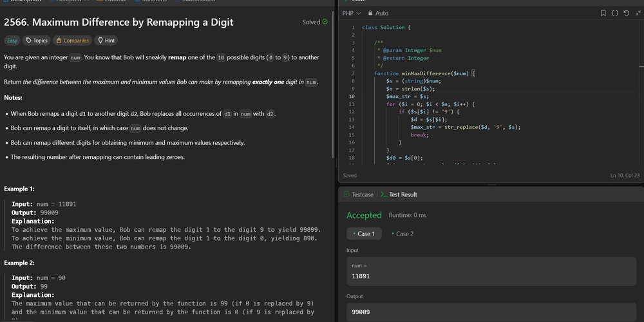Click the Output value 99009
The width and height of the screenshot is (644, 322).
[361, 312]
